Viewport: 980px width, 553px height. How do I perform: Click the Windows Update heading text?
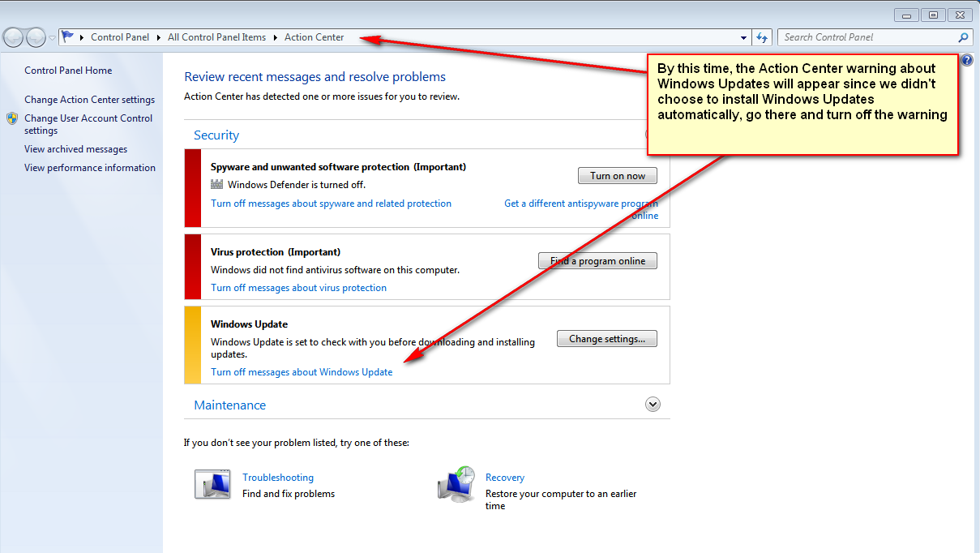click(x=250, y=324)
